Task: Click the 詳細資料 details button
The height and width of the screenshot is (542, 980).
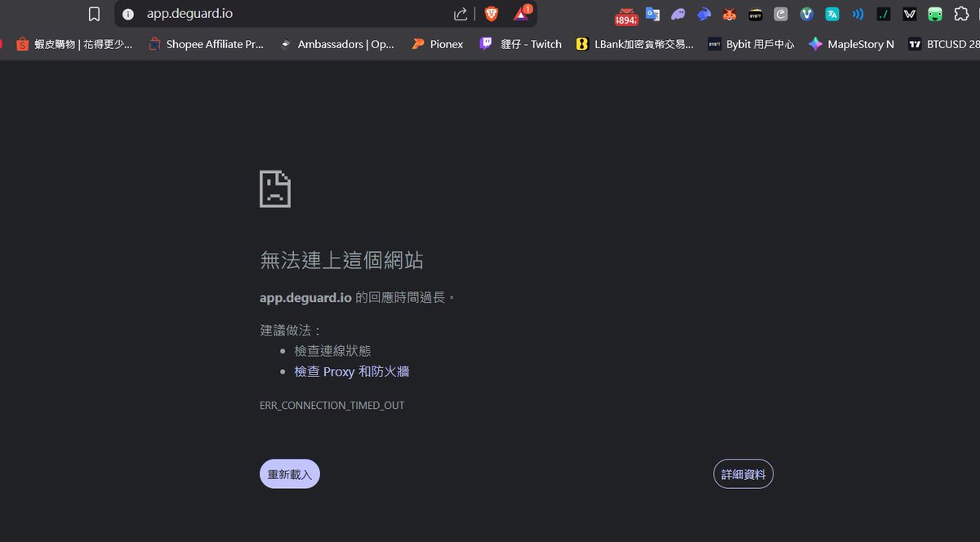Action: click(743, 474)
